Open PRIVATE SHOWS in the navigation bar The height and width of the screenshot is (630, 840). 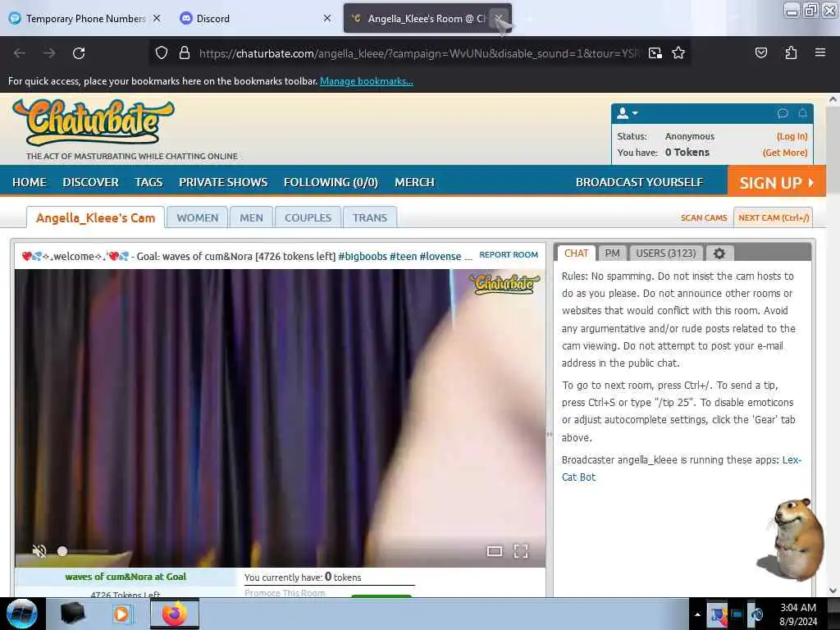click(x=223, y=182)
